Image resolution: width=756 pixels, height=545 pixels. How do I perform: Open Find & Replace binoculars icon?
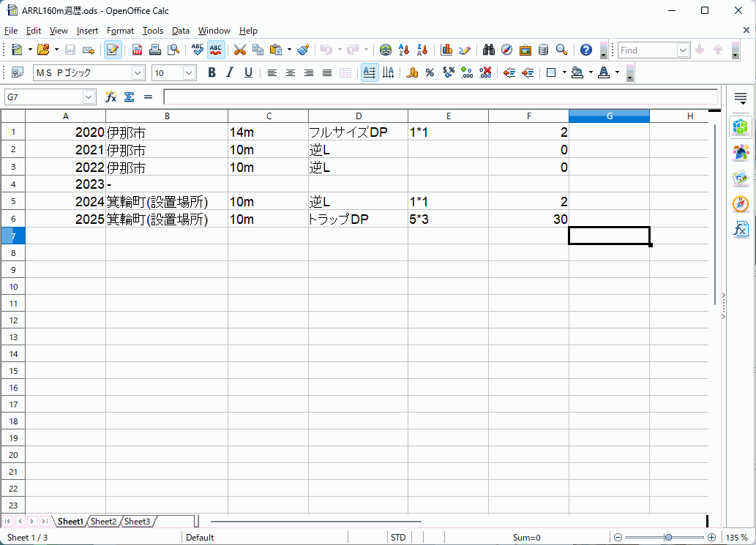click(x=488, y=50)
